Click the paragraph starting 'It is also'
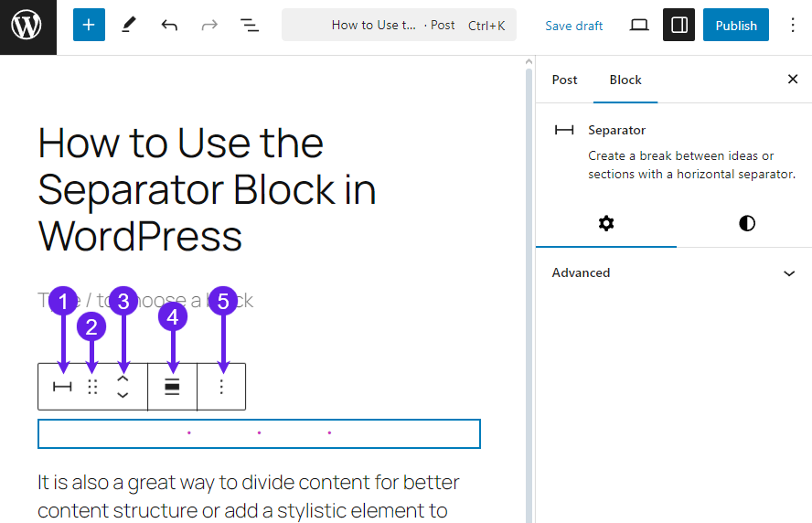 (x=249, y=496)
